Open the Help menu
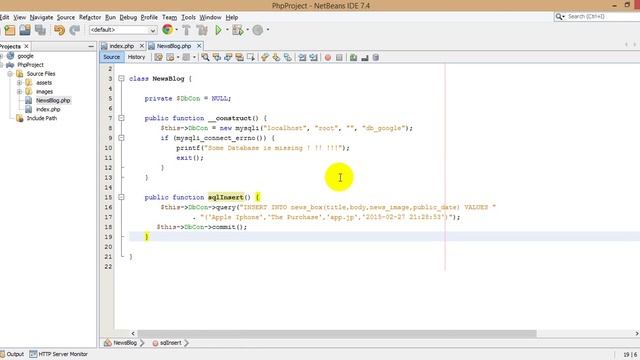Viewport: 640px width, 360px height. pyautogui.click(x=232, y=17)
